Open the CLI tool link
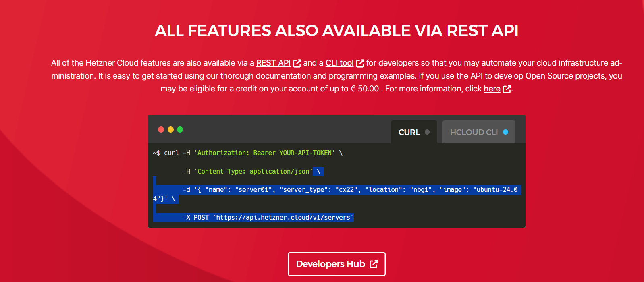644x282 pixels. coord(339,63)
